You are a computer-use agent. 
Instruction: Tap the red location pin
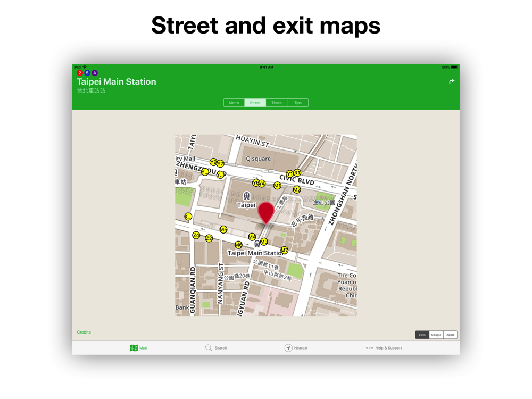[265, 212]
